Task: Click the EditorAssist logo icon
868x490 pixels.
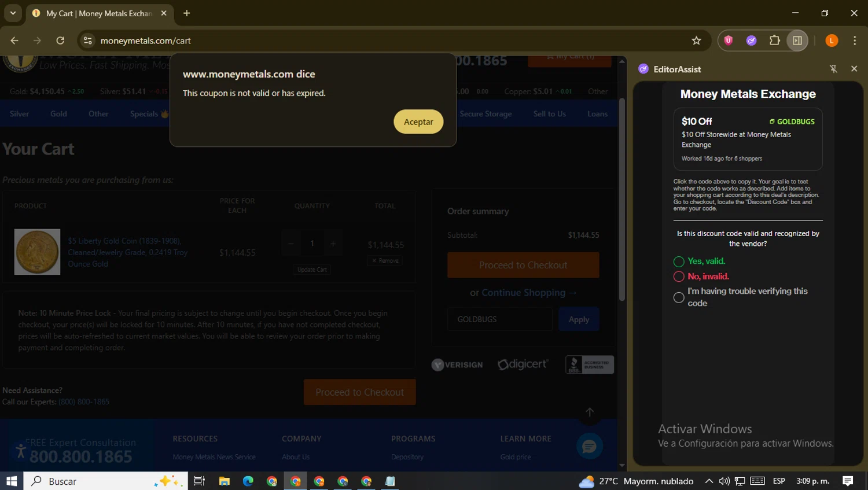Action: click(x=643, y=69)
